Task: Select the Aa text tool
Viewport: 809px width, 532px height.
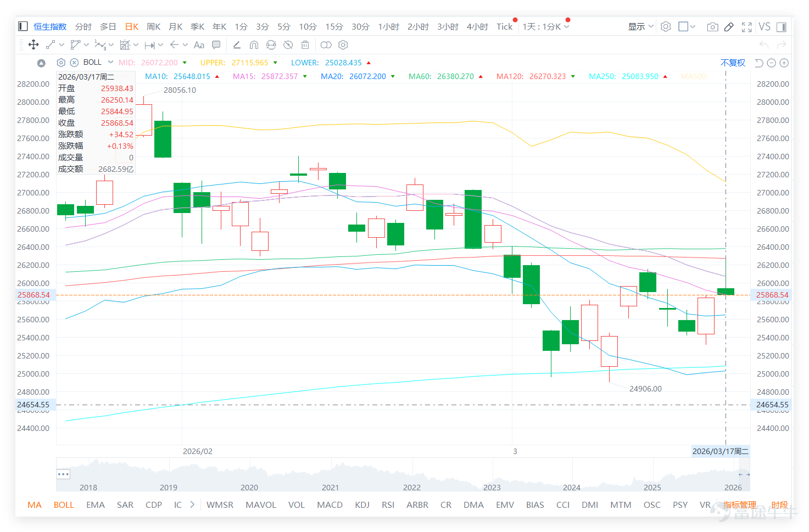Action: tap(199, 45)
